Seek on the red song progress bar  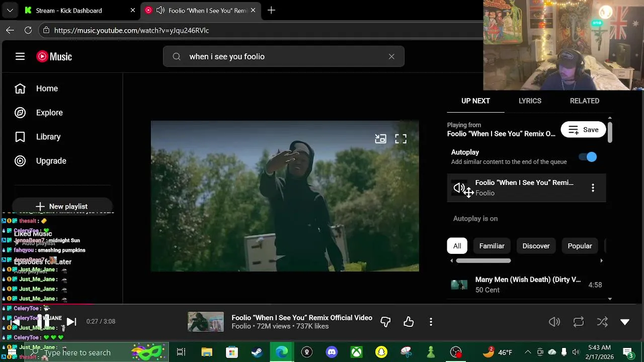[47, 304]
